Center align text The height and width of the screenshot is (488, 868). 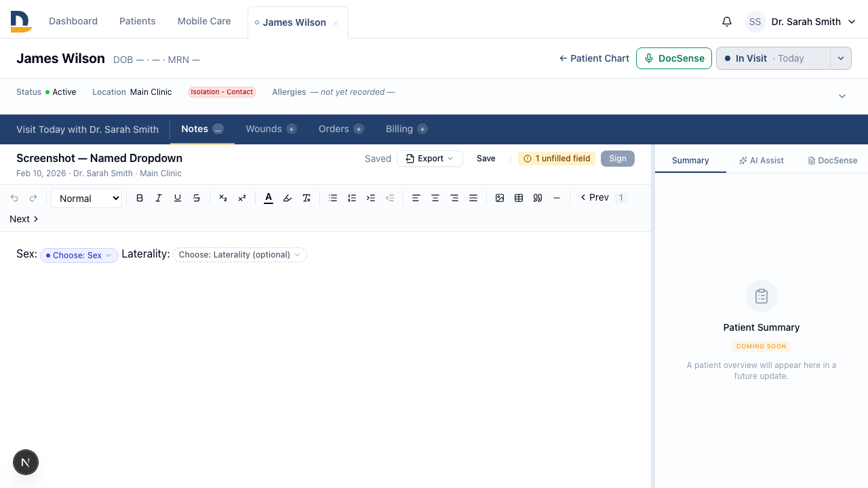[435, 198]
